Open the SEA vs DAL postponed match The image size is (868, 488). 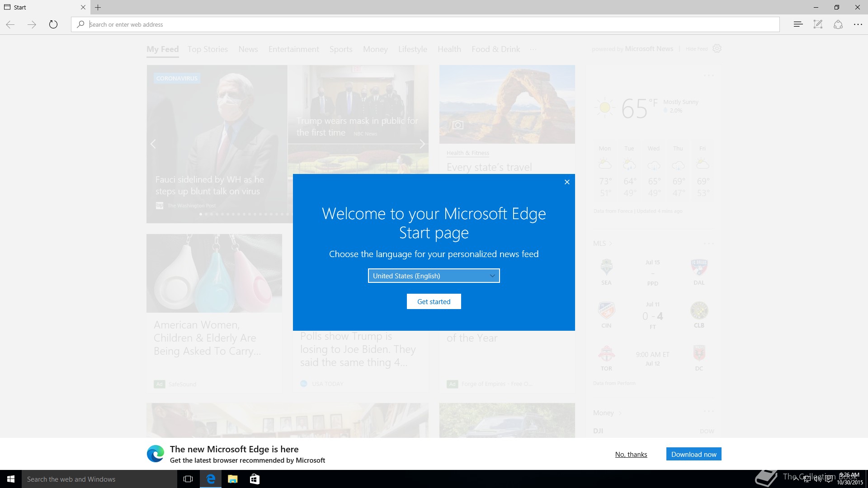[653, 273]
